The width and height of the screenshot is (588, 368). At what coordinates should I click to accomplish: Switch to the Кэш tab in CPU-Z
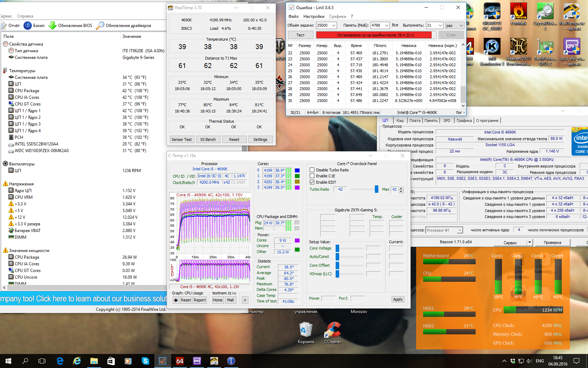tap(400, 121)
